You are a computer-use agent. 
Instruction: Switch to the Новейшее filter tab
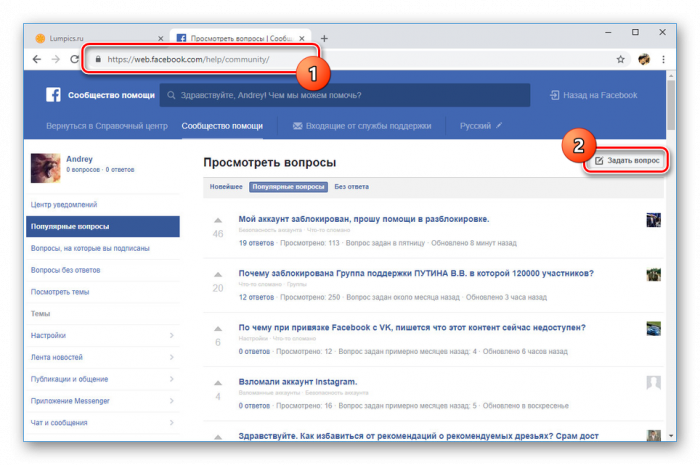click(225, 186)
